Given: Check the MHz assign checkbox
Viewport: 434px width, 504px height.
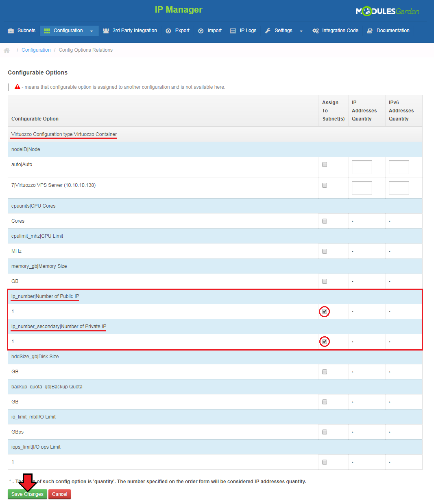Looking at the screenshot, I should click(325, 251).
